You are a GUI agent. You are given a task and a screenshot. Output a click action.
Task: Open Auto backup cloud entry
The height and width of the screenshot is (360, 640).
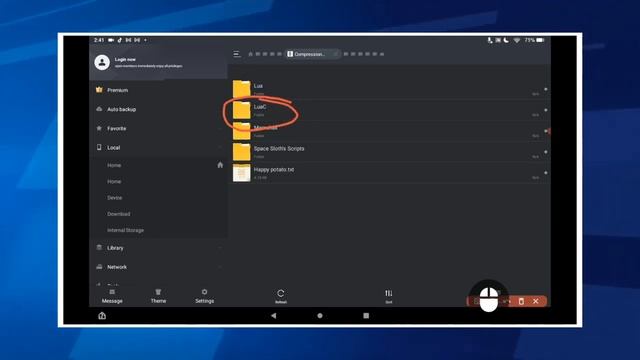pos(116,109)
